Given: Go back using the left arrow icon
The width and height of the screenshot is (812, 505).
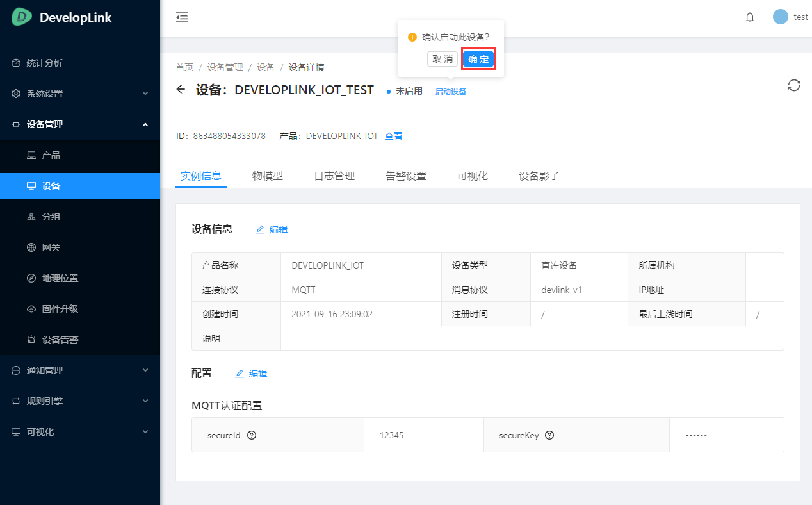Looking at the screenshot, I should coord(181,90).
